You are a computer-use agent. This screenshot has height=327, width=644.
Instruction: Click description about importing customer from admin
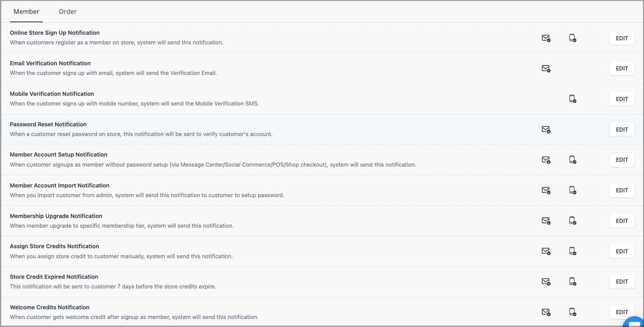[147, 195]
